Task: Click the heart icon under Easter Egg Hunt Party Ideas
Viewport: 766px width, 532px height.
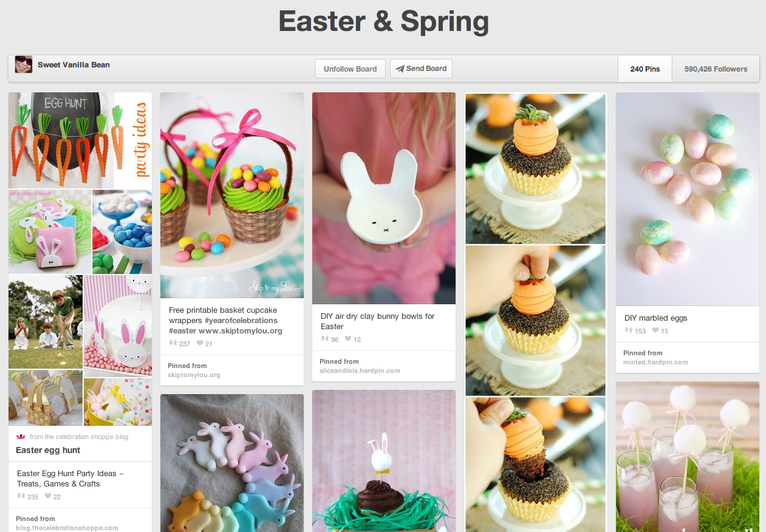Action: pos(48,496)
